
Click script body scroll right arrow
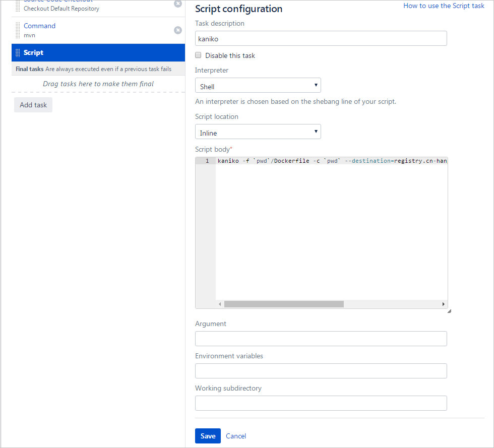443,304
